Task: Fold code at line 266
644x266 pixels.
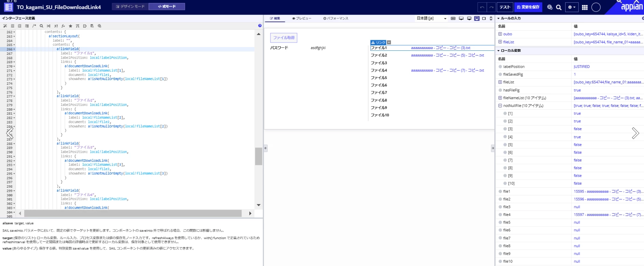Action: coord(14,49)
